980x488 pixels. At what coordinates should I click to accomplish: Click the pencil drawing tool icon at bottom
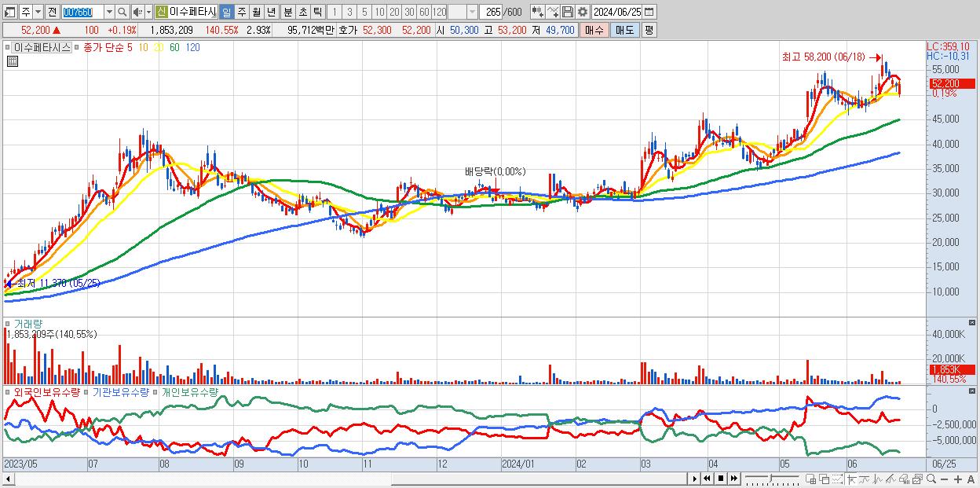[x=890, y=479]
